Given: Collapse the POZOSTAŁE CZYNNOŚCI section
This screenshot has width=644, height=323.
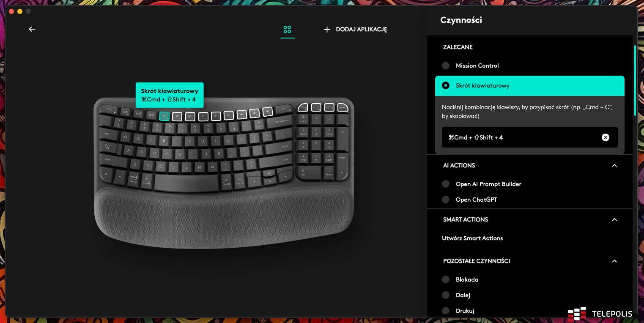Looking at the screenshot, I should pos(614,261).
